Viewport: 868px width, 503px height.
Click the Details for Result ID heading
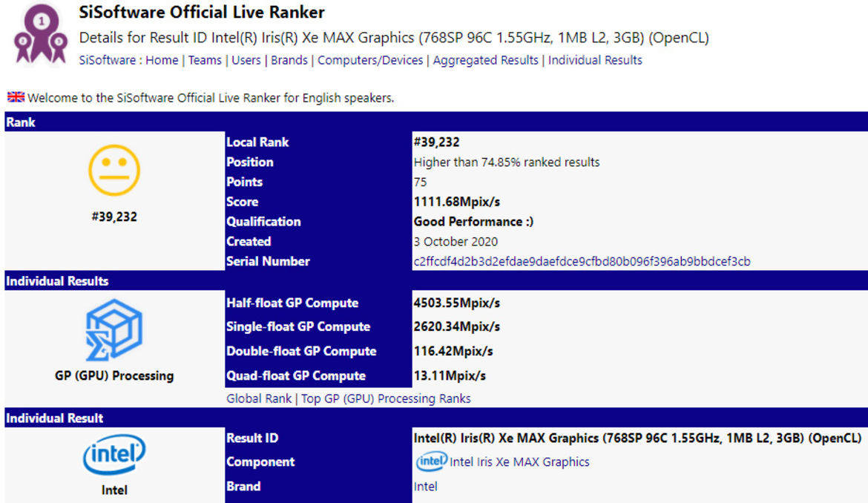click(394, 38)
